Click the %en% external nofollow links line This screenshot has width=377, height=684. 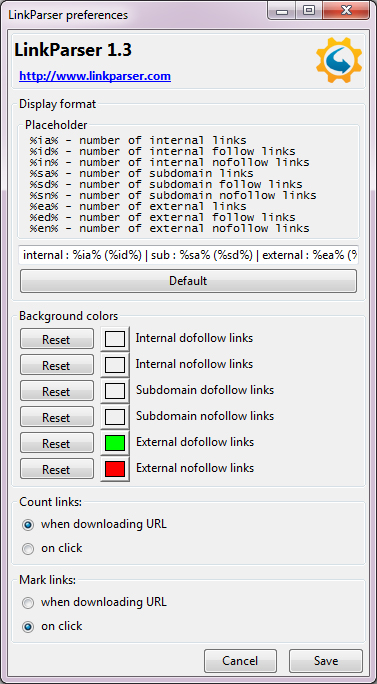[169, 228]
